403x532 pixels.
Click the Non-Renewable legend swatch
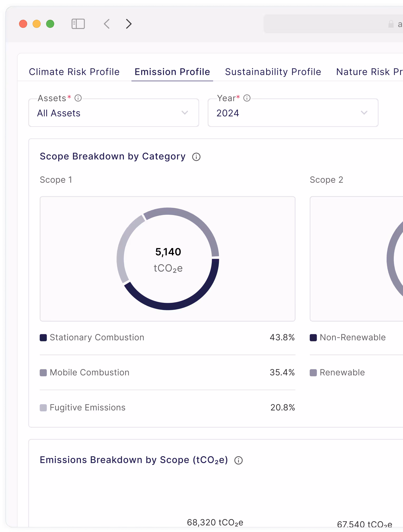click(x=313, y=338)
